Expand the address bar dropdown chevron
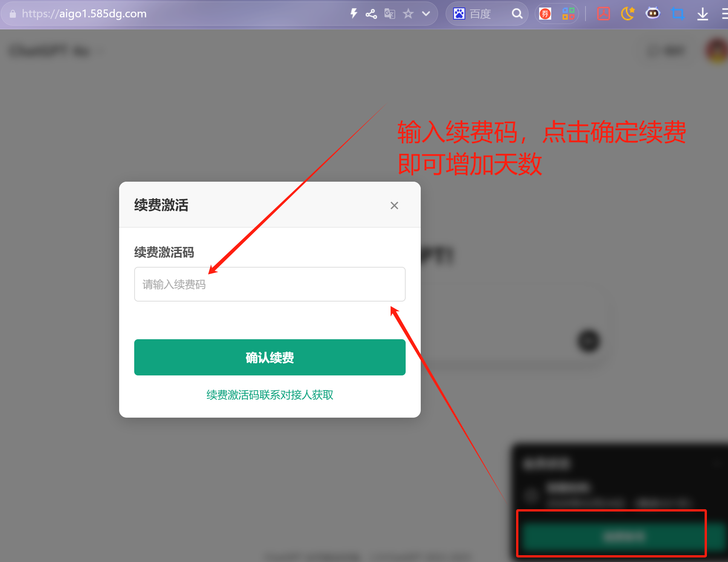This screenshot has height=562, width=728. [x=426, y=14]
